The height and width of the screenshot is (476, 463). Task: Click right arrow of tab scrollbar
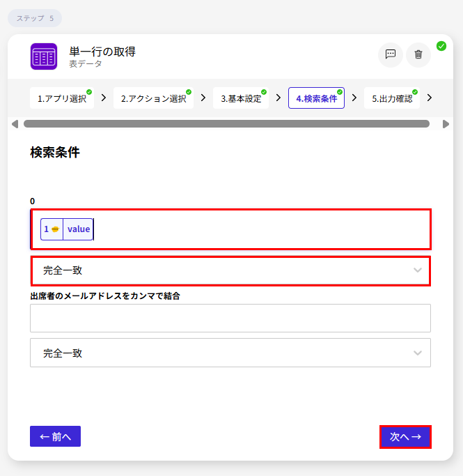(446, 124)
